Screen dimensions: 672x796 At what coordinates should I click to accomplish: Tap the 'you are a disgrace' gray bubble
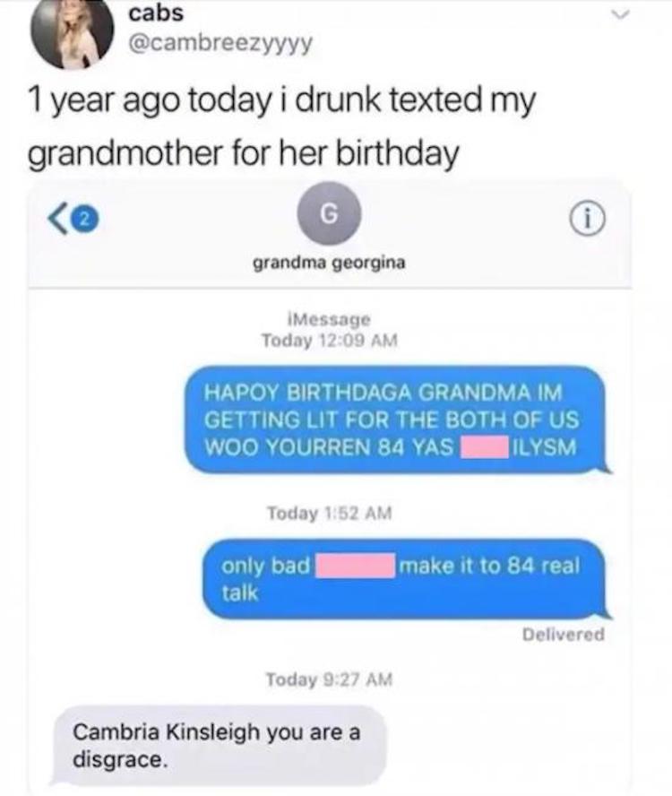(219, 745)
